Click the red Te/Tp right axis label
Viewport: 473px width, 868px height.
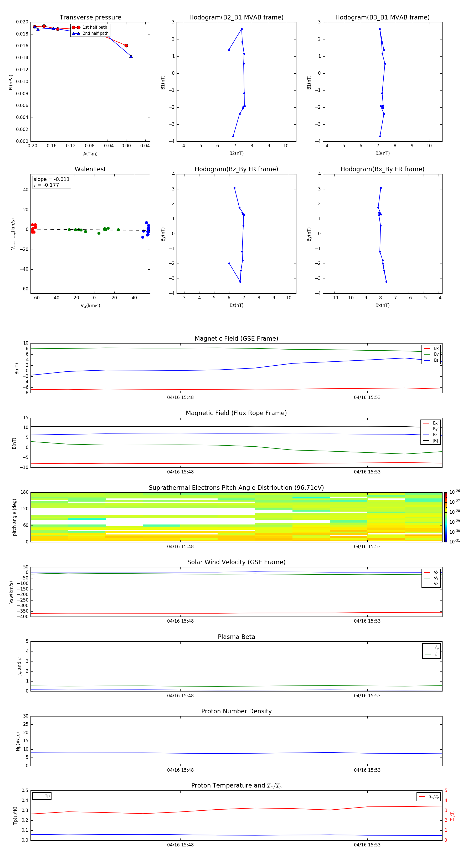point(452,815)
